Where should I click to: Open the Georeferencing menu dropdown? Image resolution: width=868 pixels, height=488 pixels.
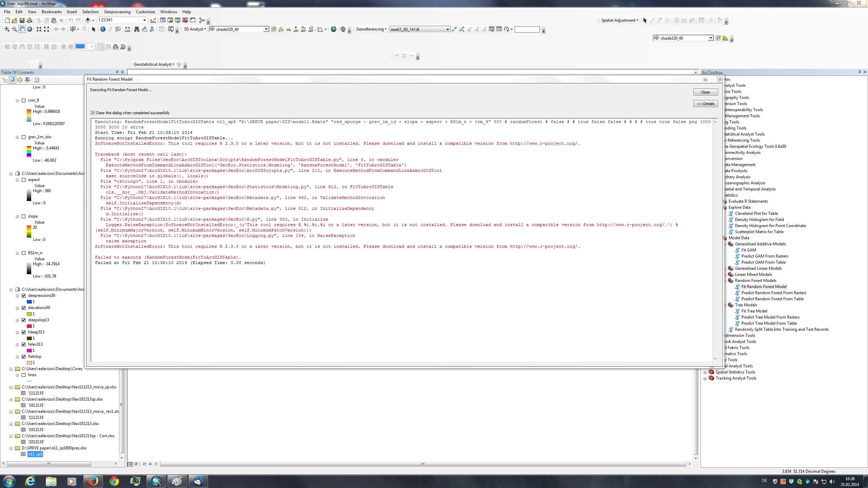[x=371, y=29]
